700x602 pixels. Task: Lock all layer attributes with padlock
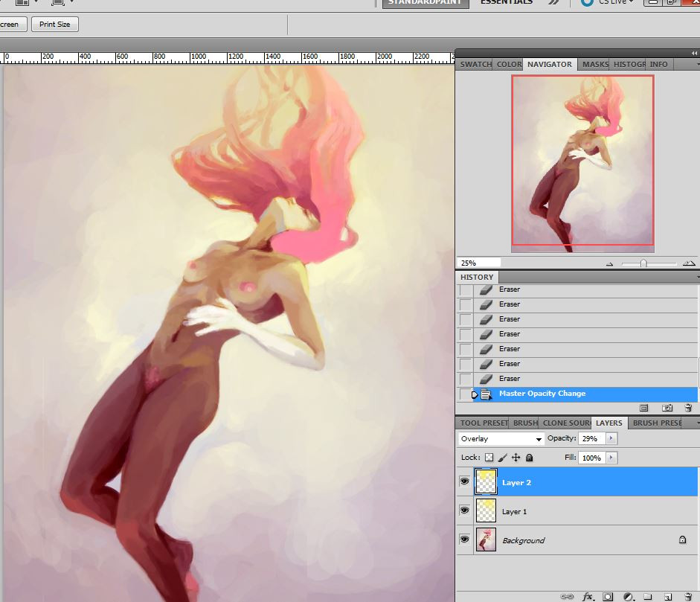pyautogui.click(x=530, y=458)
